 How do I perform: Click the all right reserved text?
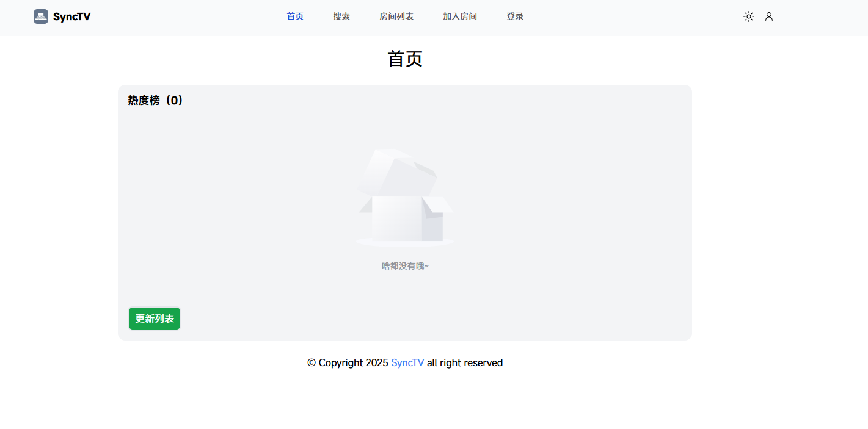tap(465, 362)
